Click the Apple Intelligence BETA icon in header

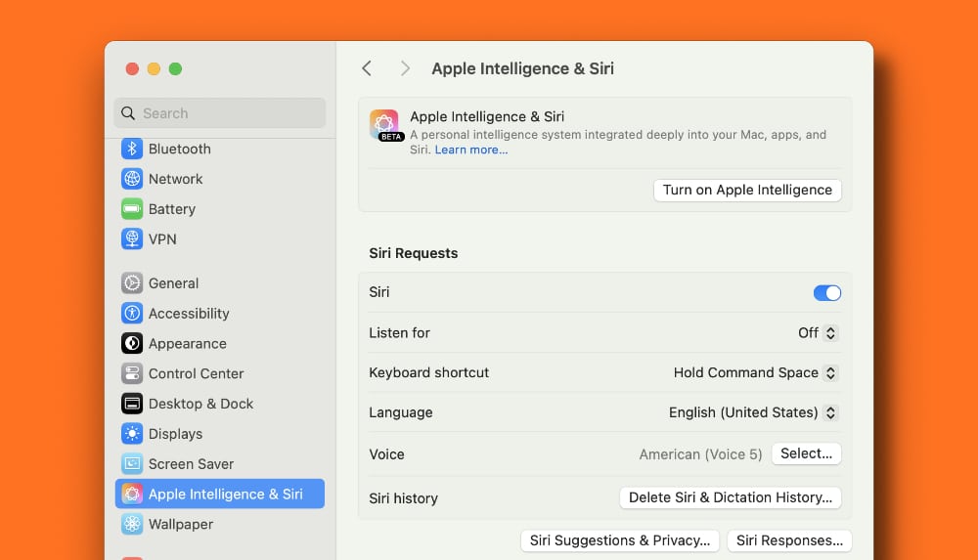(384, 125)
